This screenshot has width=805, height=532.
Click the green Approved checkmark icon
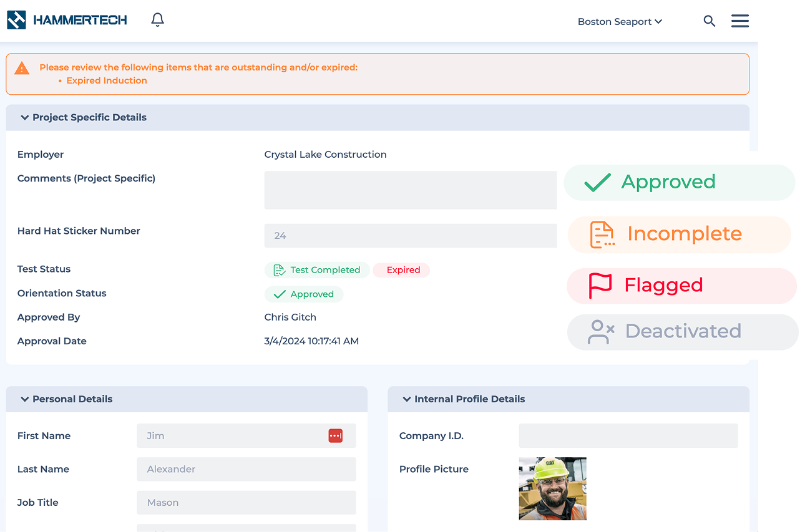pos(597,182)
